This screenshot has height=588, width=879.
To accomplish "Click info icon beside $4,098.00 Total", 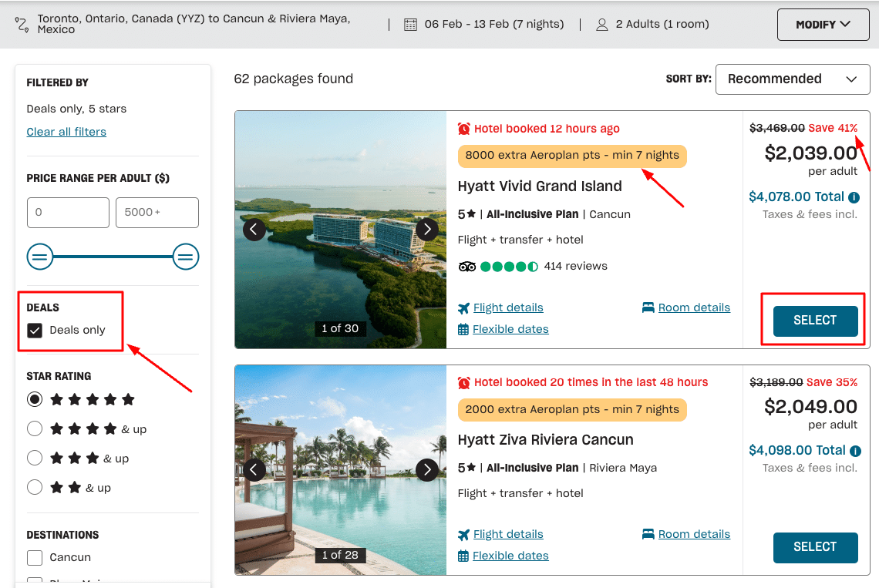I will tap(853, 451).
